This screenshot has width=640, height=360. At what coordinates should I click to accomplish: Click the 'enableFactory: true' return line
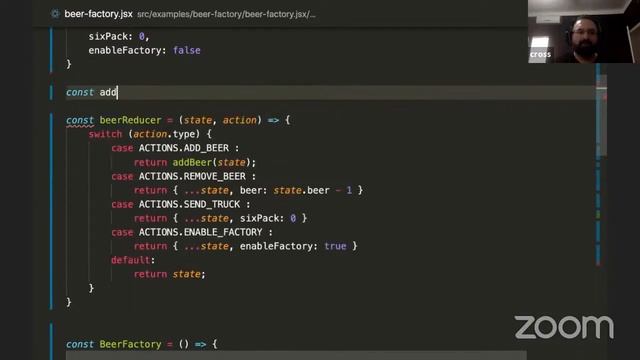pos(246,246)
